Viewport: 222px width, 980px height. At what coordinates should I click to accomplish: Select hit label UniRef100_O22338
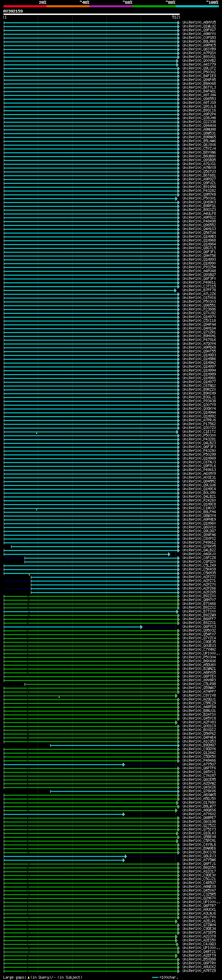(x=199, y=122)
